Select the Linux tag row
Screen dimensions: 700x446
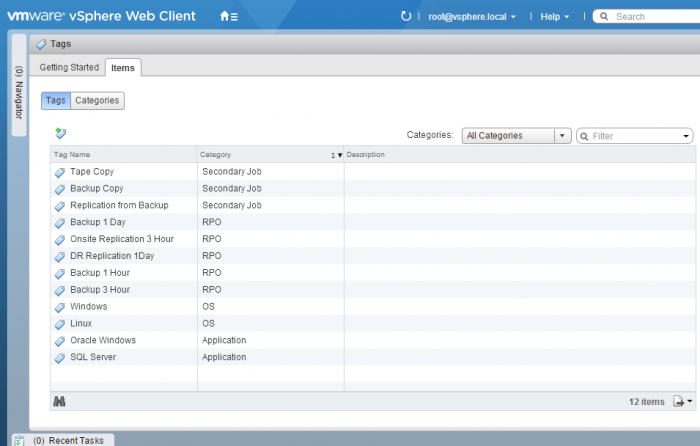[x=373, y=323]
